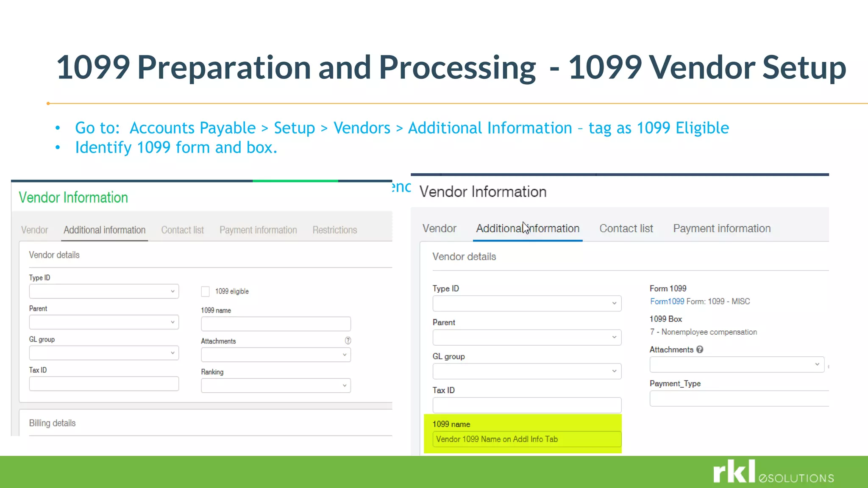Open Parent dropdown in left panel

(x=104, y=322)
